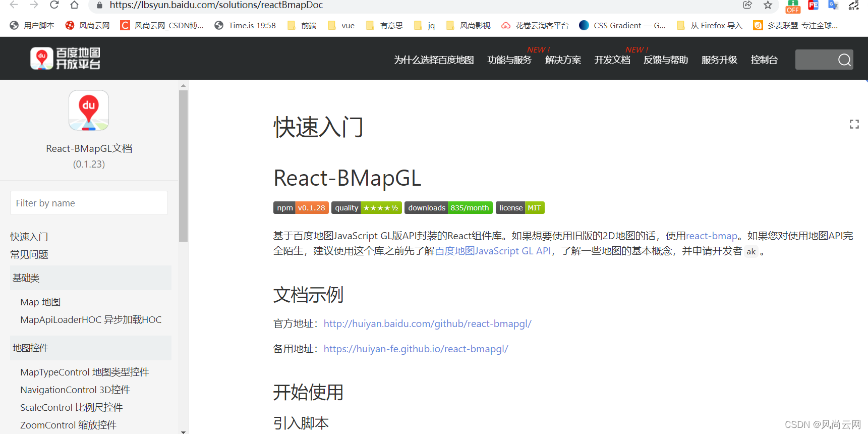
Task: Open ZoomControl 缩放控件 entry
Action: (68, 425)
